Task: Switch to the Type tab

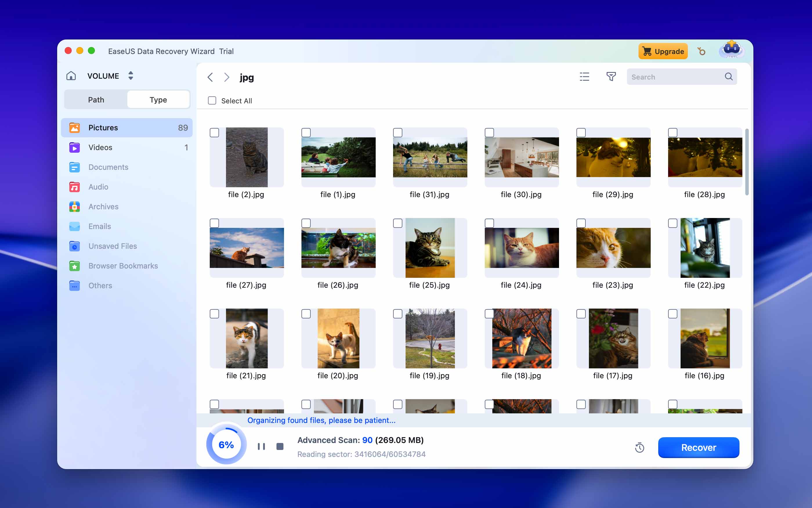Action: (x=158, y=100)
